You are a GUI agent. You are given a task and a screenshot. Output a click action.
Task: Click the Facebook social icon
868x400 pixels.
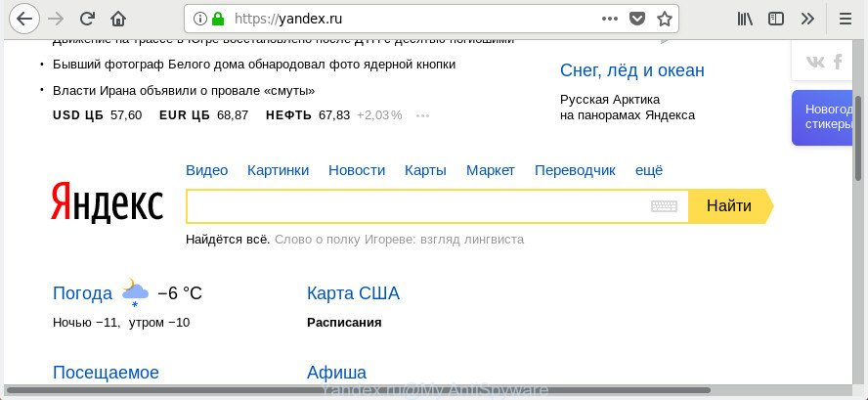(838, 61)
